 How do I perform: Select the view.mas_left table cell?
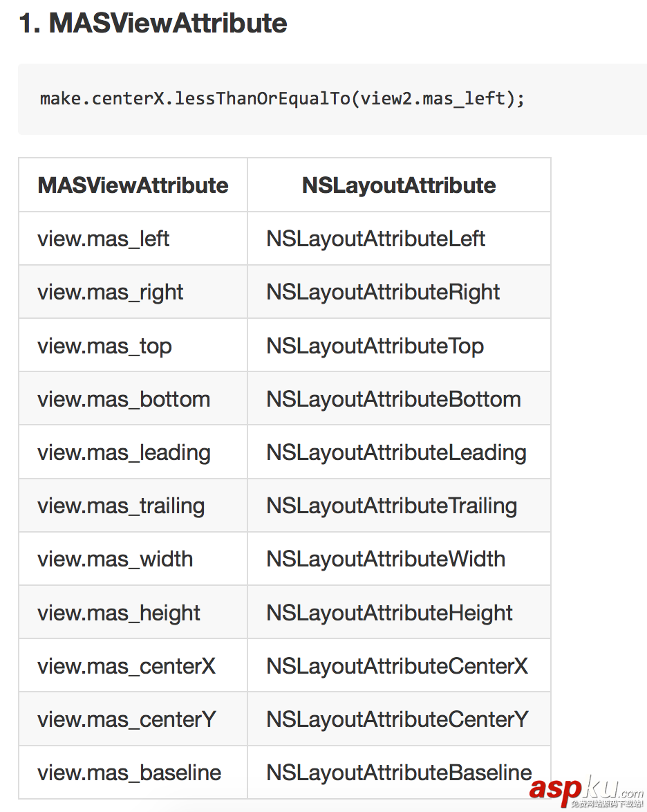click(x=104, y=239)
